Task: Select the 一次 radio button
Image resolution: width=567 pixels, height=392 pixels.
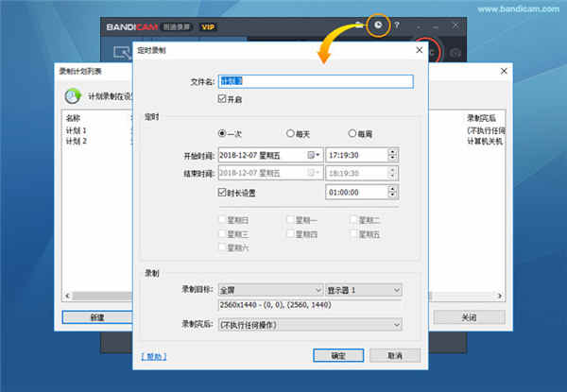Action: [222, 133]
